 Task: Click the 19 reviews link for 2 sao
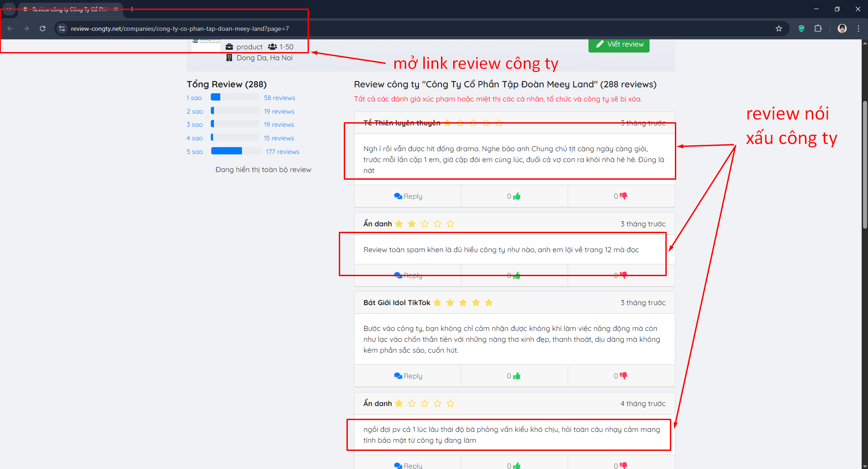(279, 111)
